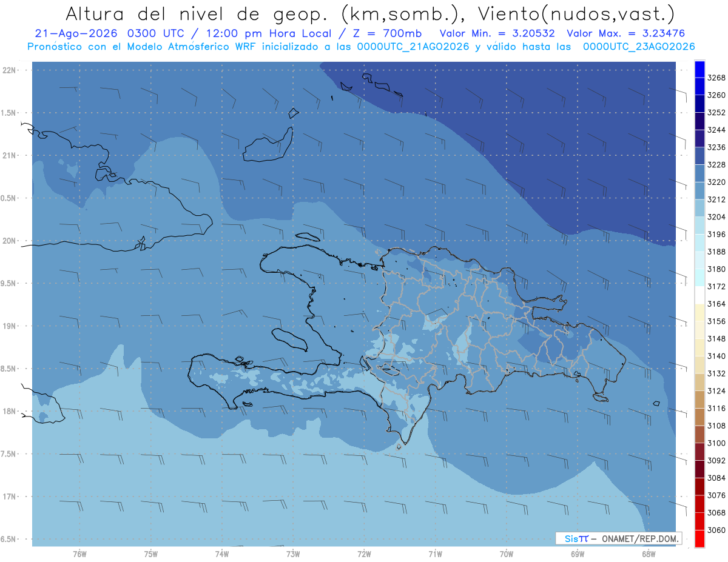Screen dimensions: 728x562
Task: Click the 3188 colorbar value
Action: (x=716, y=252)
